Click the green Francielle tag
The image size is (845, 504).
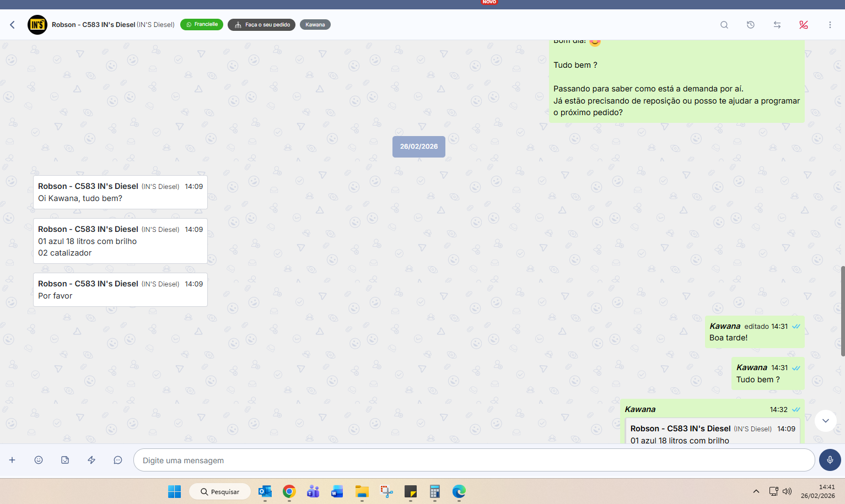click(x=202, y=25)
